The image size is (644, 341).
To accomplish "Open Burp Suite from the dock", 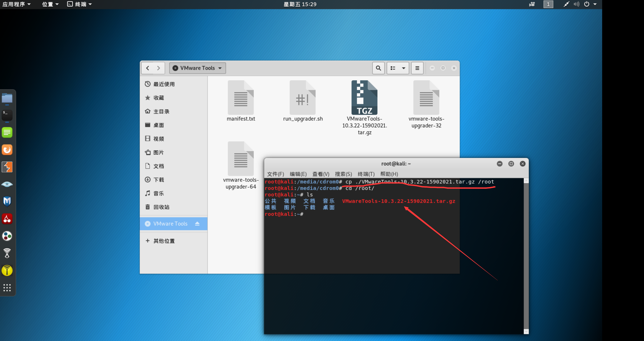I will [x=7, y=167].
